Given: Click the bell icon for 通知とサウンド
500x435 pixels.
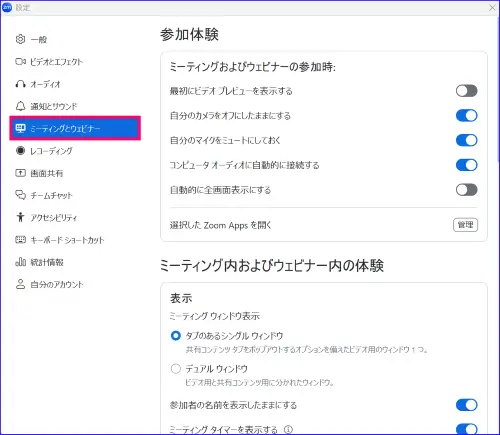Looking at the screenshot, I should (20, 106).
